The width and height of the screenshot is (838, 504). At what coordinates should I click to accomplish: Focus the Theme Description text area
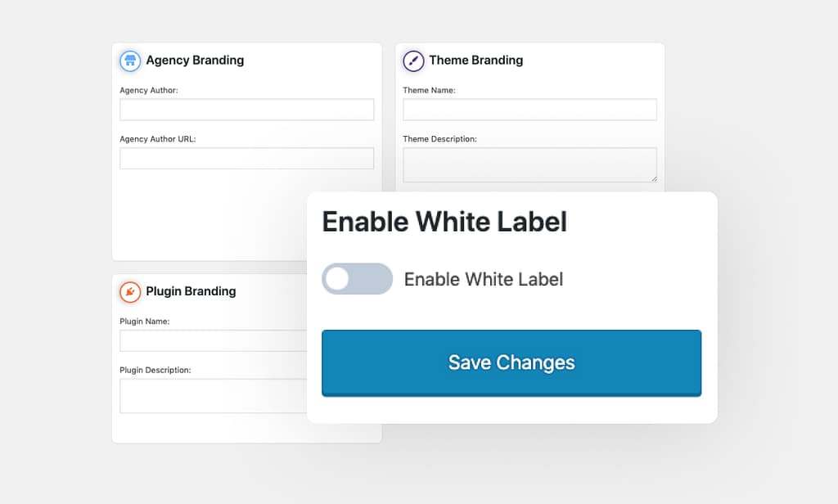tap(529, 164)
